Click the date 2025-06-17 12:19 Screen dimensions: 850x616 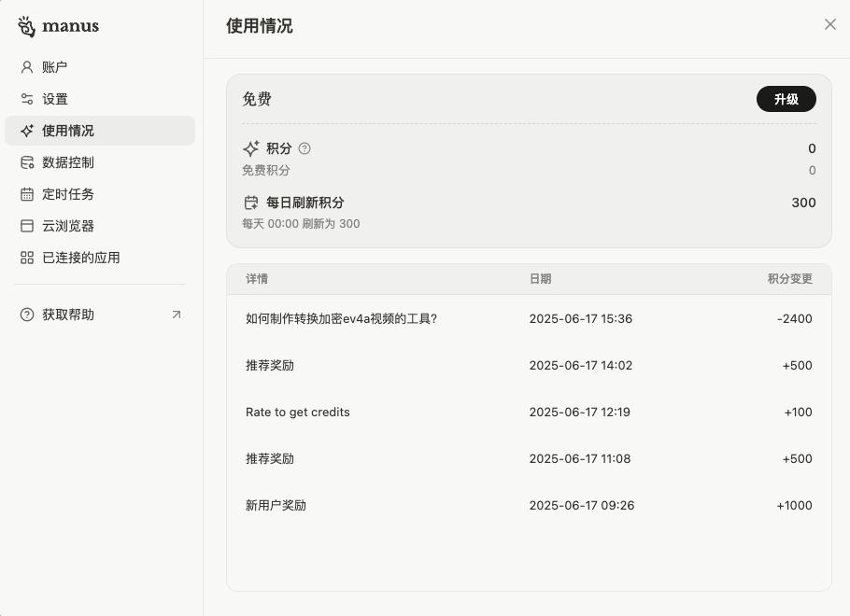tap(579, 412)
